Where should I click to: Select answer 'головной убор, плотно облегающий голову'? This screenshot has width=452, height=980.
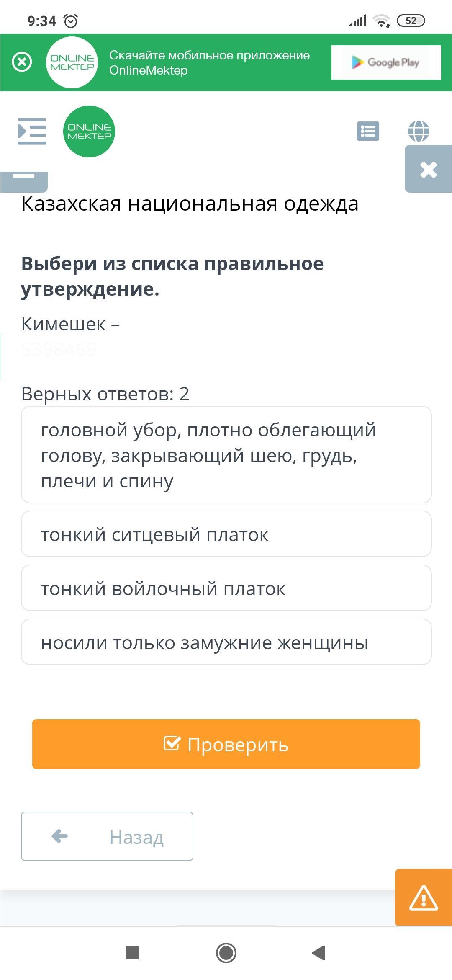[226, 455]
